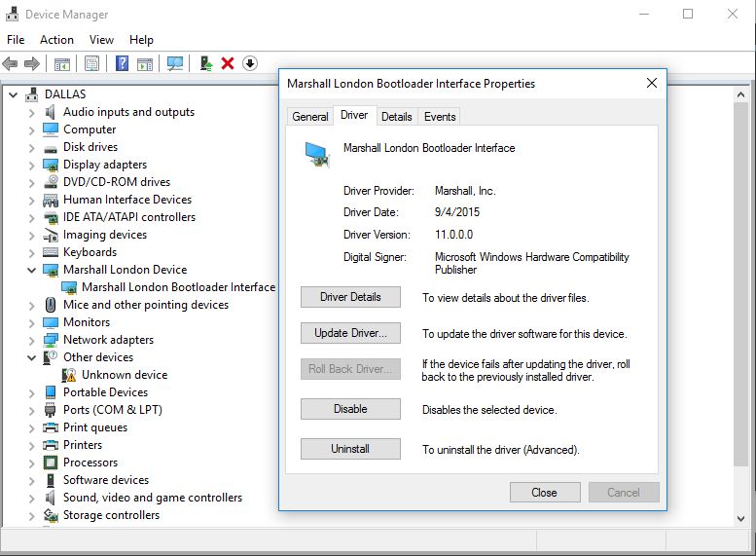756x556 pixels.
Task: Collapse the Other devices node
Action: [x=32, y=357]
